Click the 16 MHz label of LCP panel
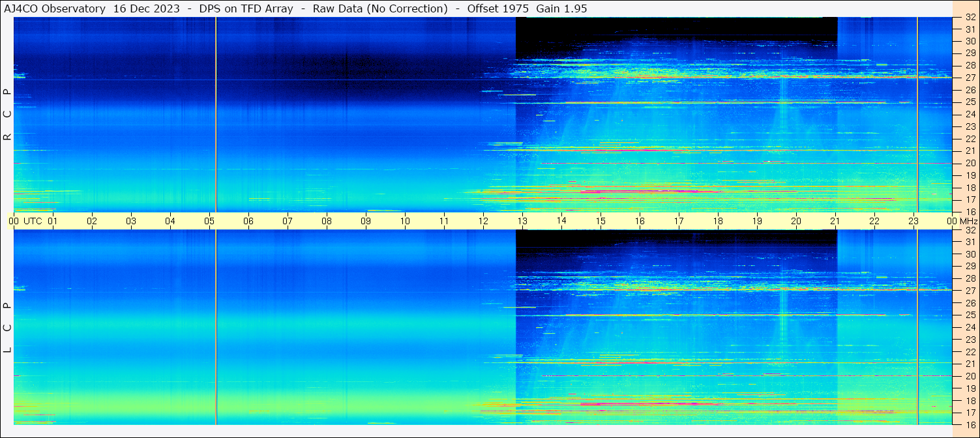980x438 pixels. click(970, 424)
